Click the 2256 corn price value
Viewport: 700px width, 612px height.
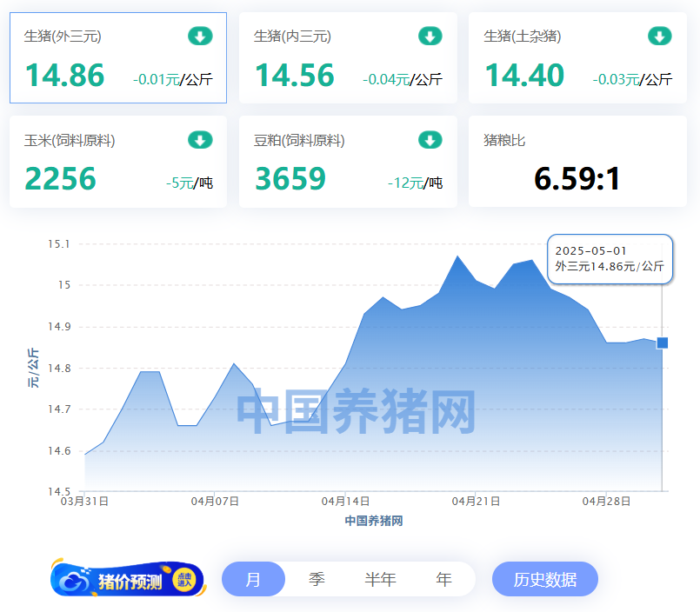pyautogui.click(x=60, y=178)
